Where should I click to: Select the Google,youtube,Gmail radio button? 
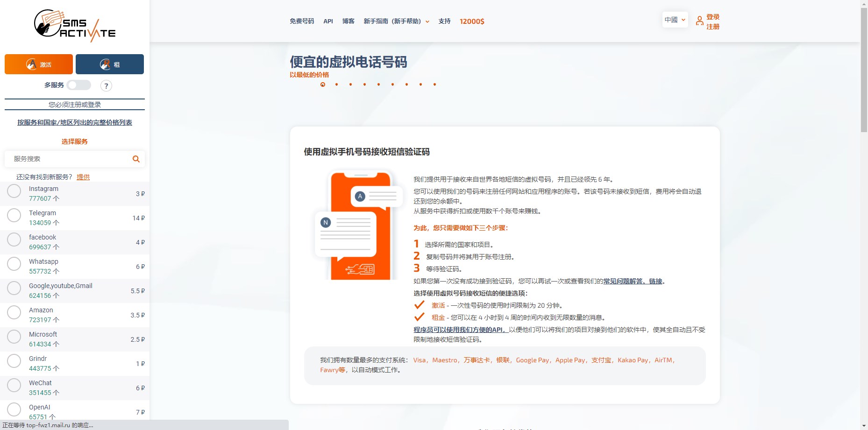(x=14, y=288)
